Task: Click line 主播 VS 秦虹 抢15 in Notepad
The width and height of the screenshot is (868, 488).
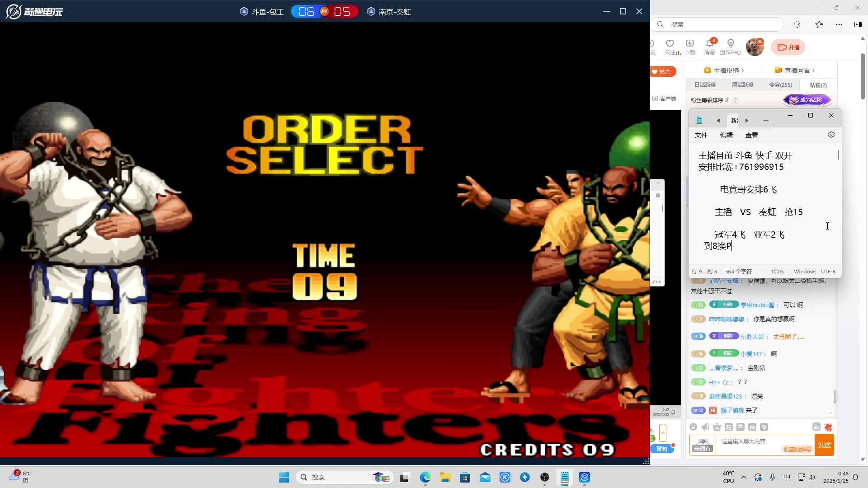Action: click(x=759, y=212)
